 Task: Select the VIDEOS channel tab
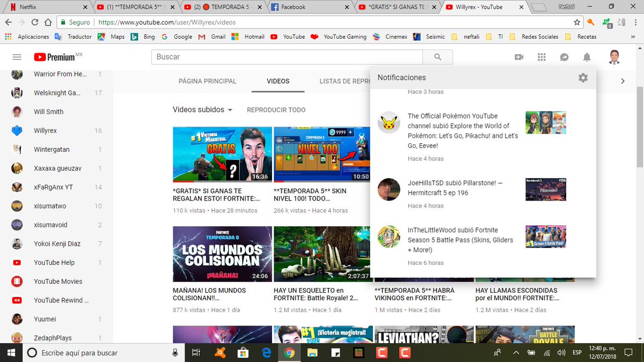pyautogui.click(x=278, y=81)
